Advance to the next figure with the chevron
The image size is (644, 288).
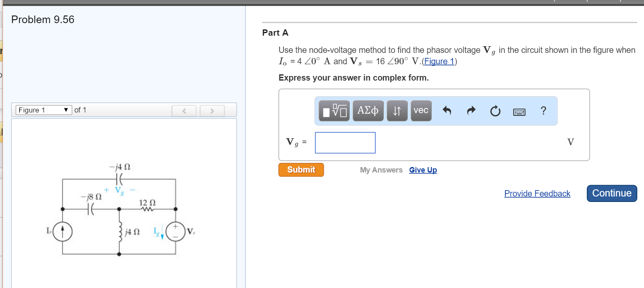212,110
